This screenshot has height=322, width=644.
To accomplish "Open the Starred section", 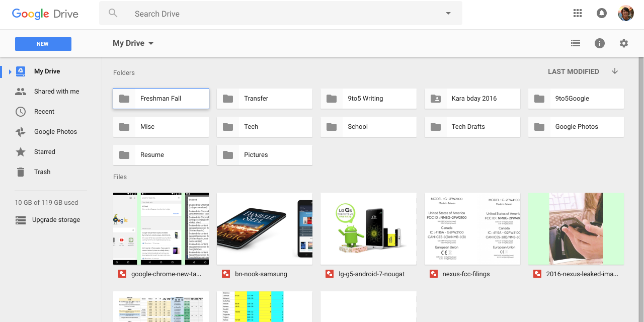I will pos(44,152).
